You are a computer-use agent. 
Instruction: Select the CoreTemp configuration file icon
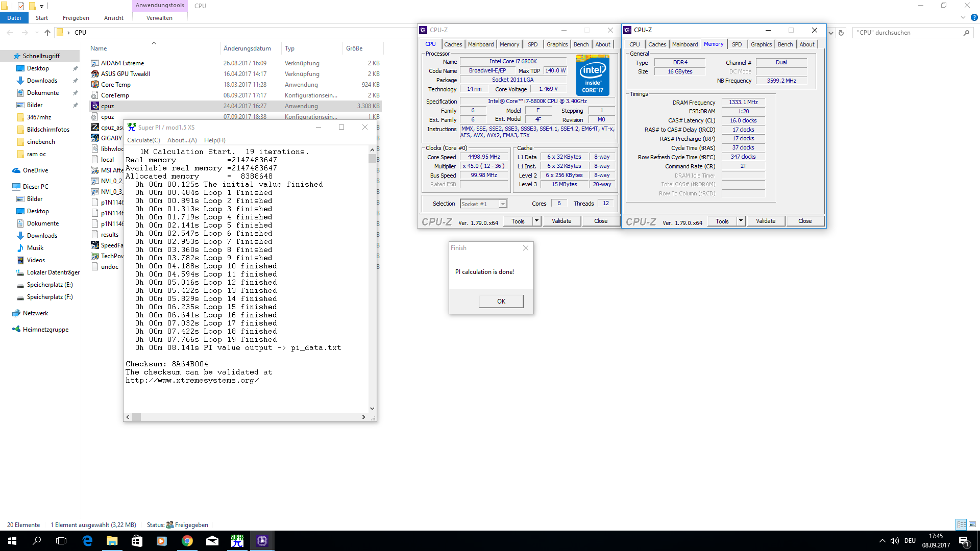pyautogui.click(x=94, y=95)
